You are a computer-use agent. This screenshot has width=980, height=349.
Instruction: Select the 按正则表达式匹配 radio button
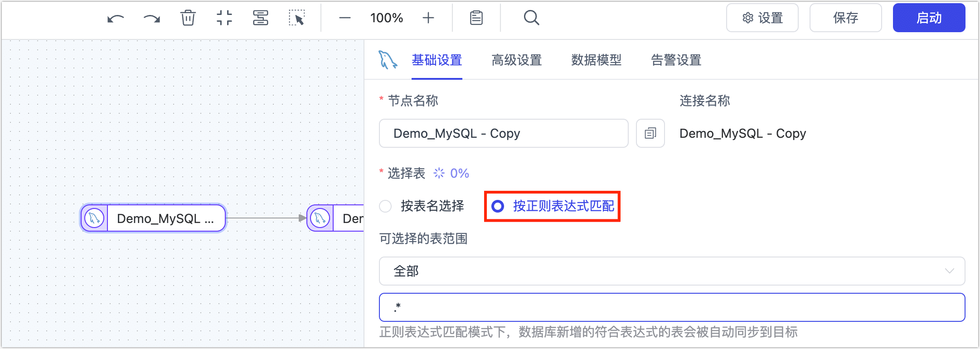(x=498, y=206)
